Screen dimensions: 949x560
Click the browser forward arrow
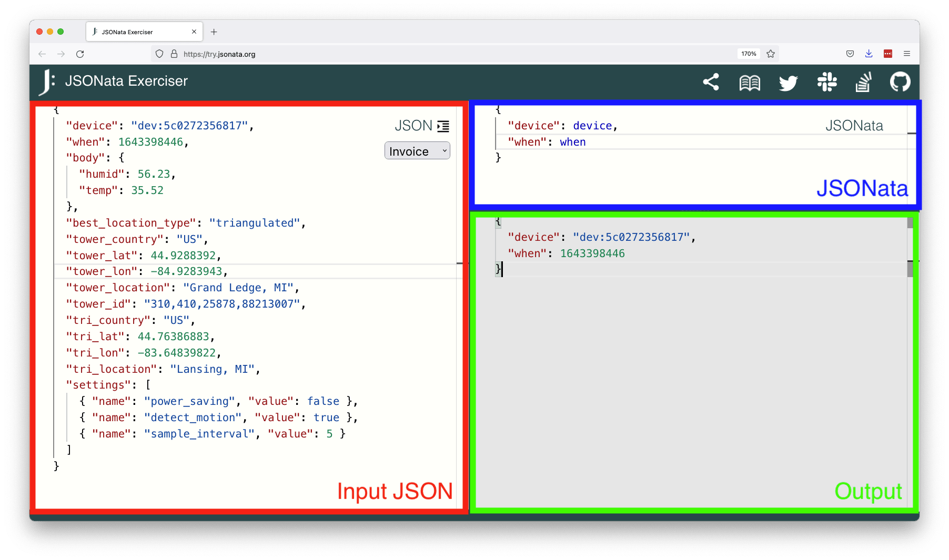[61, 54]
